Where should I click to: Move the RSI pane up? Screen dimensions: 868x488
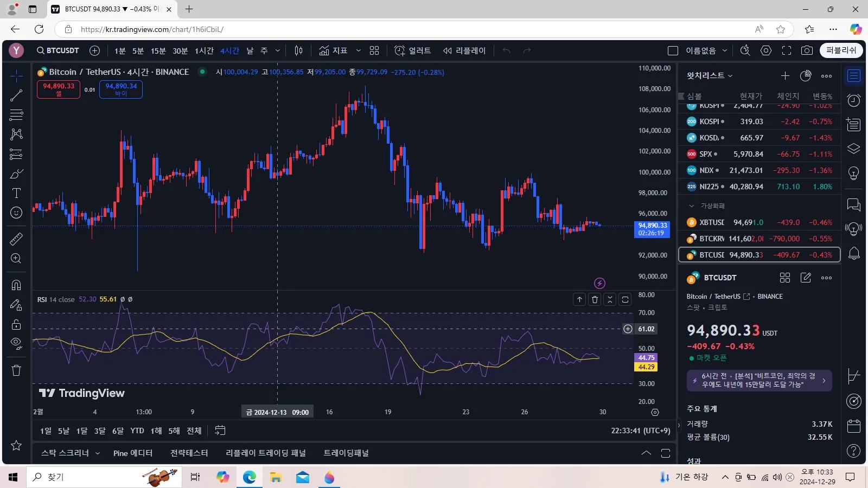[580, 299]
